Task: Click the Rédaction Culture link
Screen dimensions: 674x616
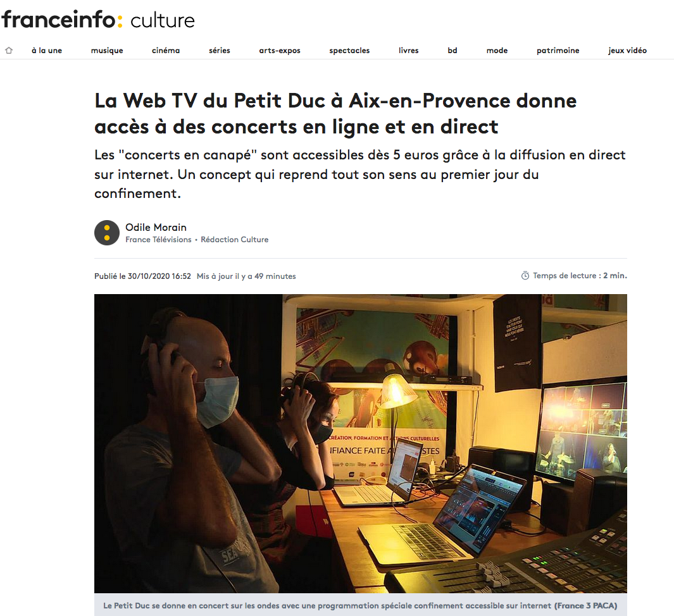Action: pyautogui.click(x=234, y=240)
